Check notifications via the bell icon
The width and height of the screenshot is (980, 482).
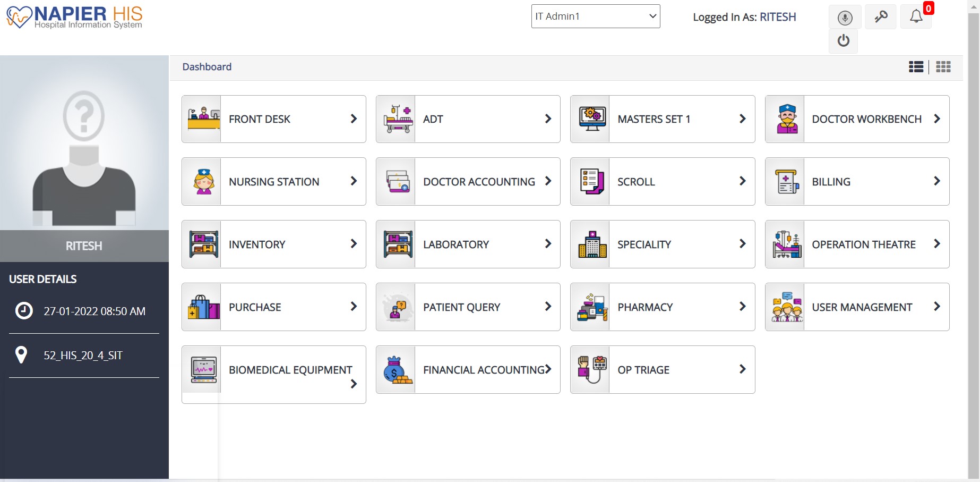pyautogui.click(x=915, y=16)
